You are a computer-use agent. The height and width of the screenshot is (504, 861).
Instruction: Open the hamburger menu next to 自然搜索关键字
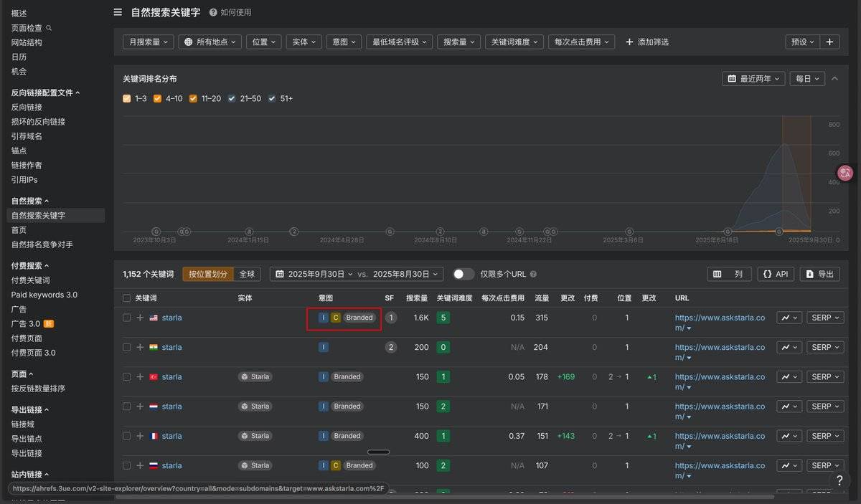(118, 12)
